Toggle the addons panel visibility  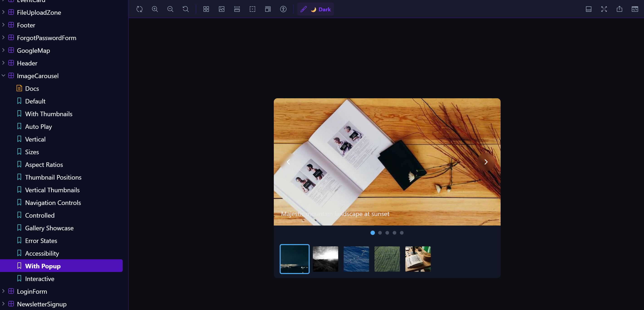coord(588,9)
